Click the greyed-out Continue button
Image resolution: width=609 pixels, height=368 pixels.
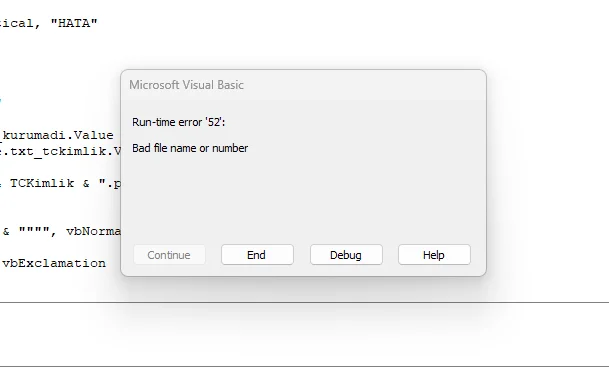coord(169,255)
